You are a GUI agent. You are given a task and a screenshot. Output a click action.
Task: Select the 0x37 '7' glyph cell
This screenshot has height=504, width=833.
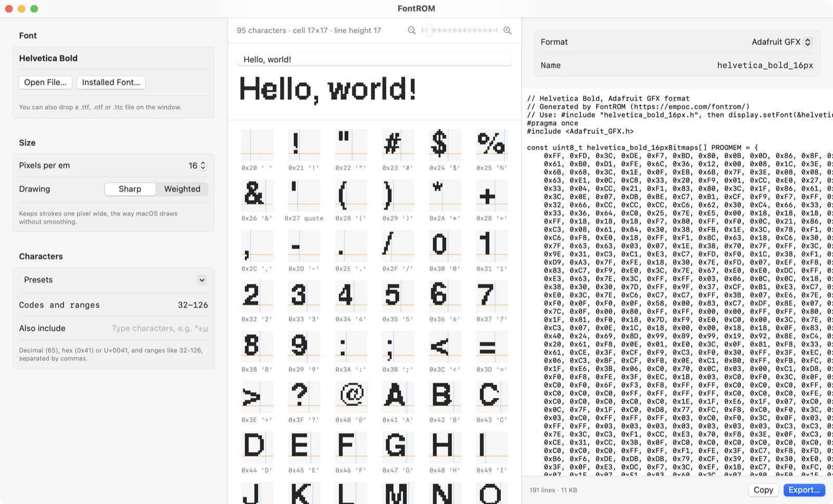click(492, 302)
